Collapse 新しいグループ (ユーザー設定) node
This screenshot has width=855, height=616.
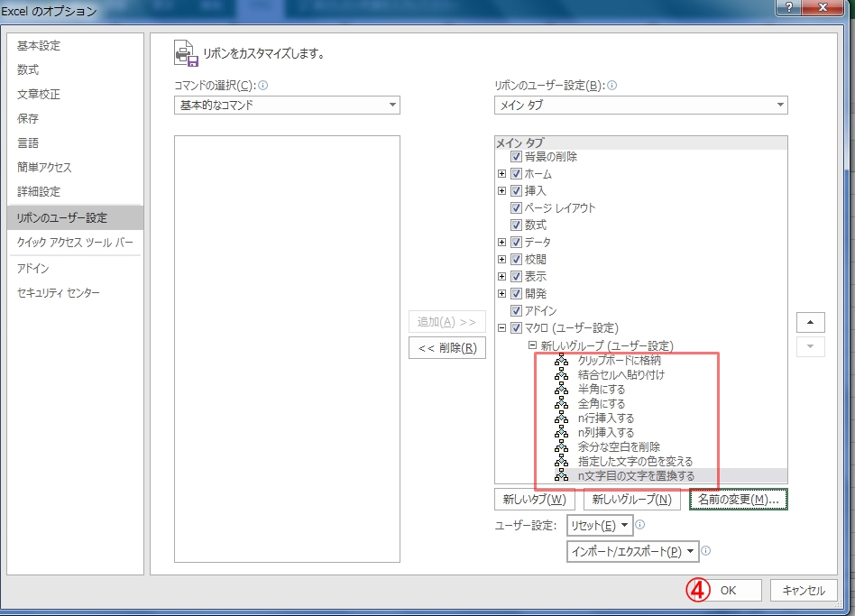point(532,345)
